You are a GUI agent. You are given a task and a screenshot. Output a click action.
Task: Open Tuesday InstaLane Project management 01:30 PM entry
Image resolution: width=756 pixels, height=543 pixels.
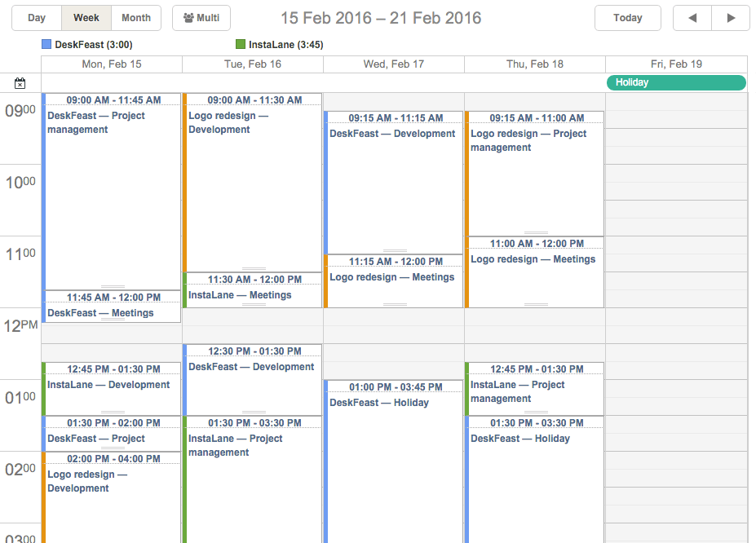(x=253, y=479)
